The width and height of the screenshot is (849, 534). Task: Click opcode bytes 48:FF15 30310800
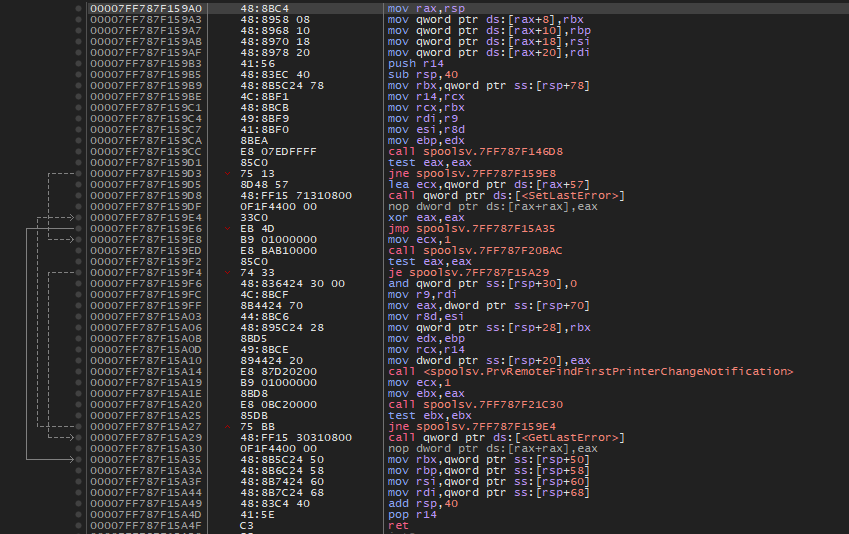296,438
